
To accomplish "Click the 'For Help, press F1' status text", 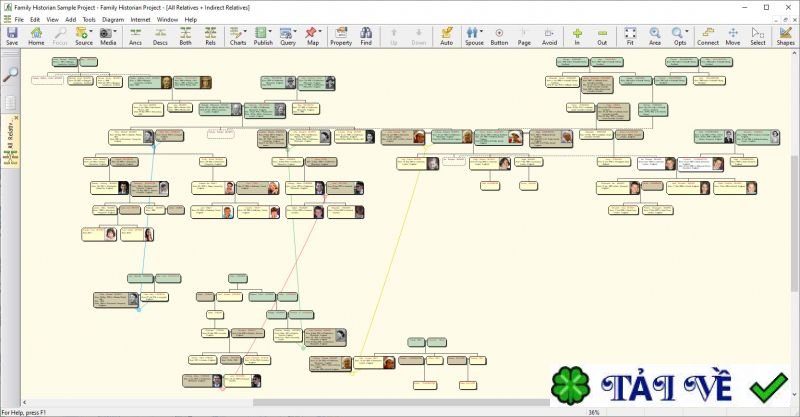I will coord(23,412).
